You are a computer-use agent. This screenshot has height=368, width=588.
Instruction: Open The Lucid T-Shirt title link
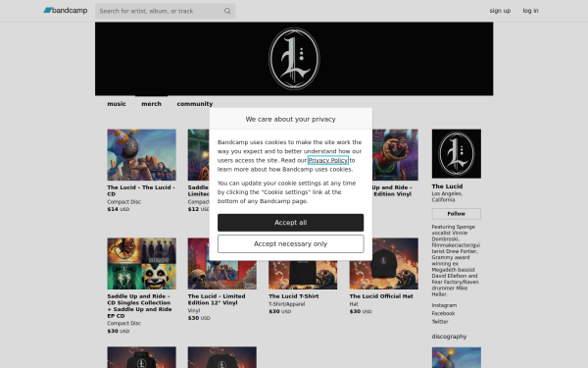(294, 296)
